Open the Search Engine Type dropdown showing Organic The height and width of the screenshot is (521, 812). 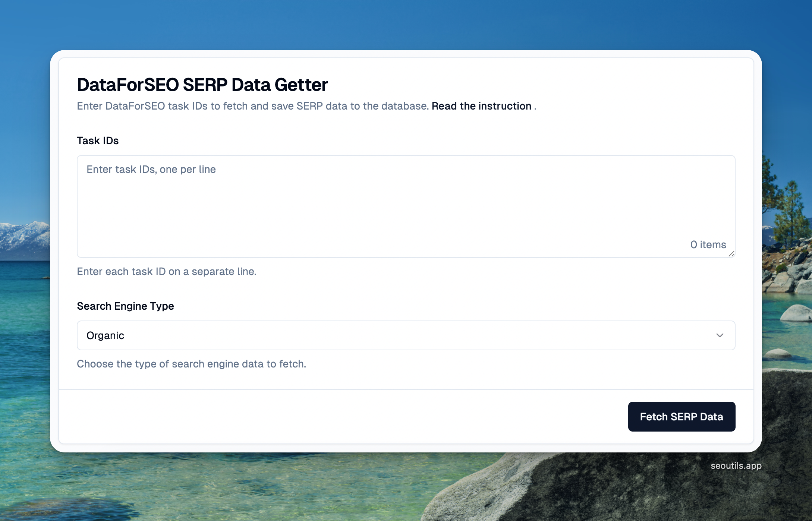[x=406, y=335]
